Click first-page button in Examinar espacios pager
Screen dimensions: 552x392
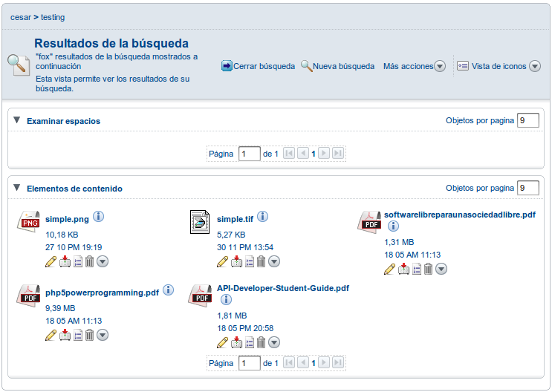(x=289, y=154)
